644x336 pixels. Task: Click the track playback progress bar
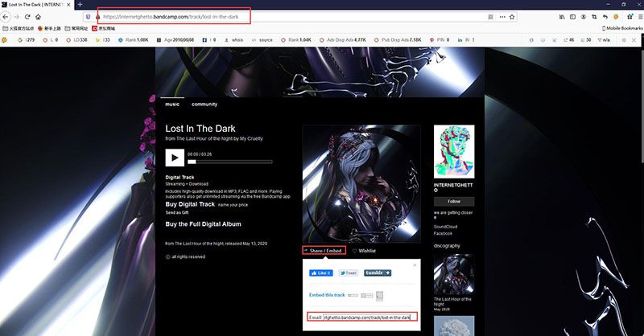pyautogui.click(x=230, y=162)
